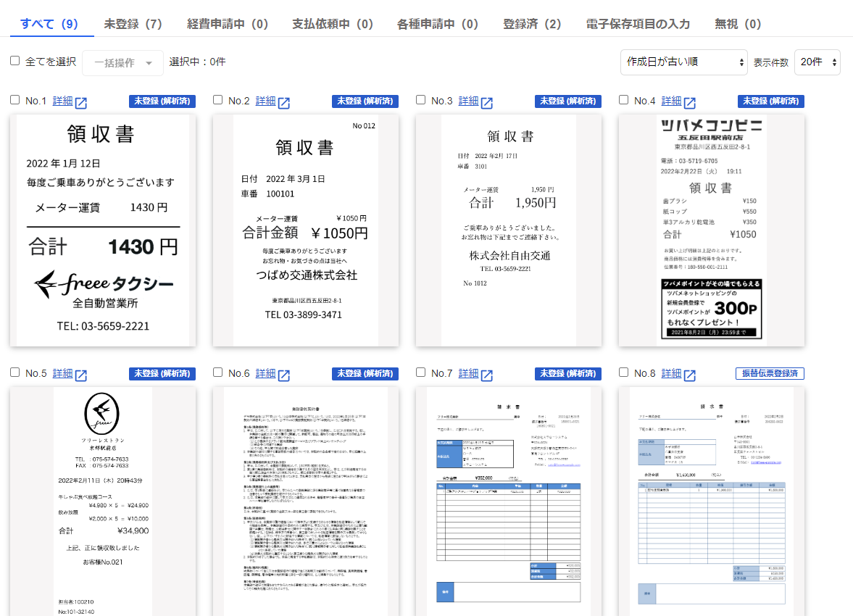Open No.4 detail external link icon

click(690, 102)
